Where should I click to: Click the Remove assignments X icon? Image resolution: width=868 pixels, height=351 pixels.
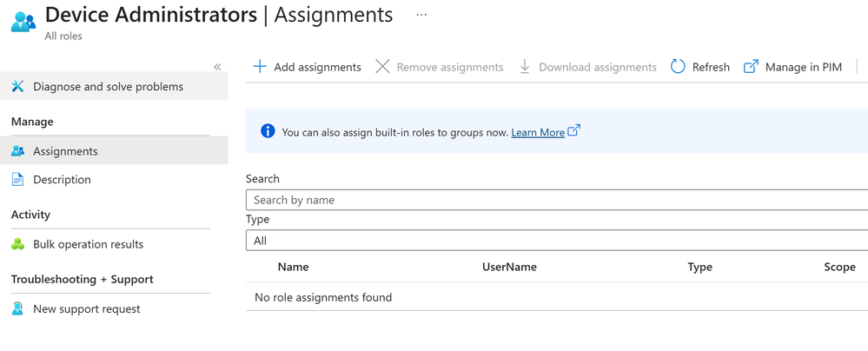pyautogui.click(x=382, y=67)
